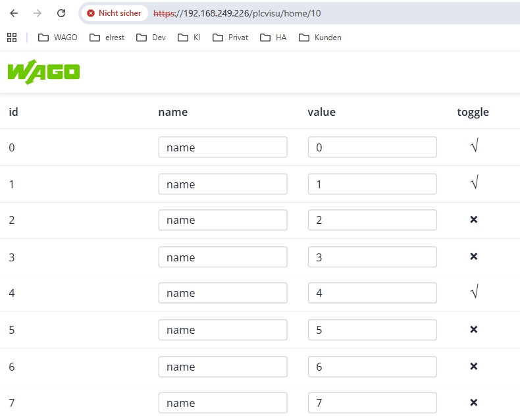Click the name field in row 3

pos(223,257)
